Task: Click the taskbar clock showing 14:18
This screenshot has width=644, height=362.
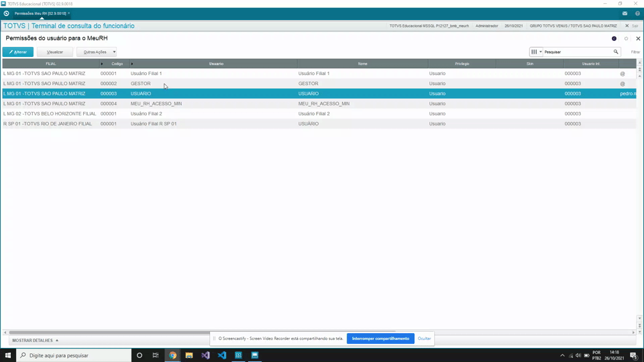Action: pos(614,355)
